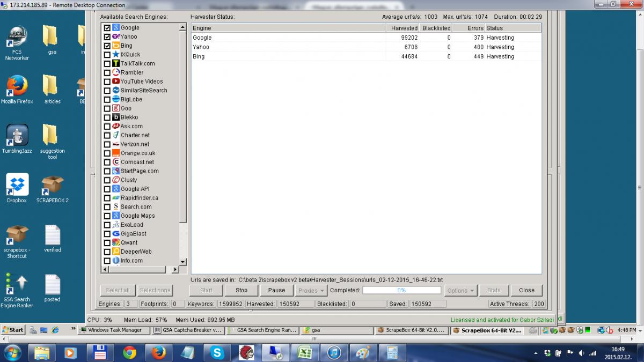This screenshot has width=644, height=362.
Task: Click the Qwant engine icon
Action: 115,242
